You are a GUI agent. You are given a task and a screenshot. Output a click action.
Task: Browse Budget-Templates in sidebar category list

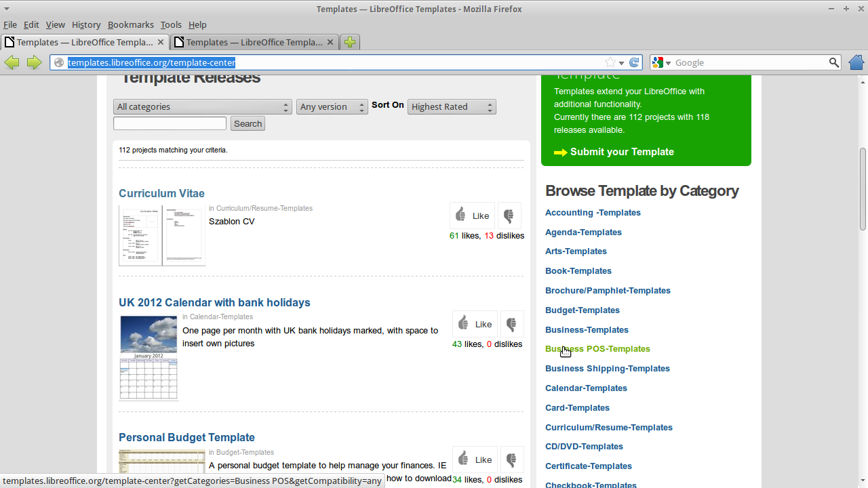[583, 310]
